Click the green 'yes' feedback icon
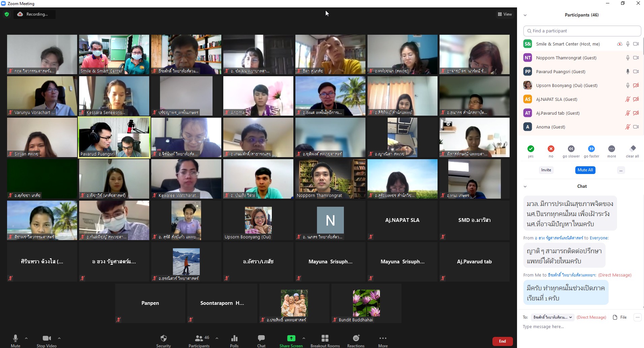The width and height of the screenshot is (644, 348). [530, 149]
